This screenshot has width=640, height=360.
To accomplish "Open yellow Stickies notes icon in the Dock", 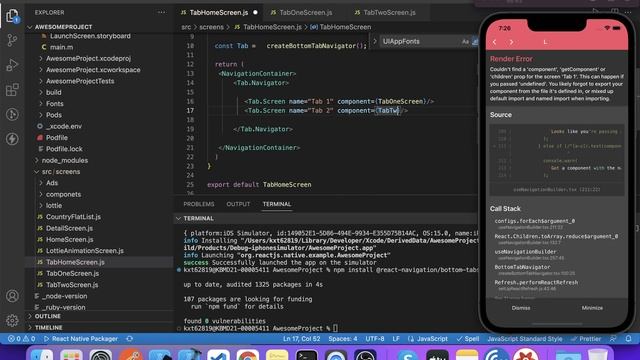I will pos(277,354).
